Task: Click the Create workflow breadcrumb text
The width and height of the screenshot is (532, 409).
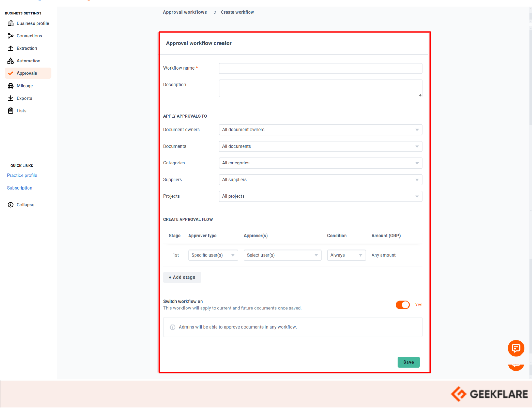Action: coord(237,12)
